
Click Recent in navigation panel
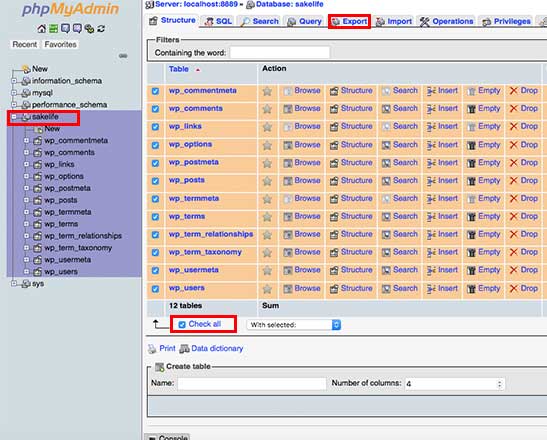(24, 45)
